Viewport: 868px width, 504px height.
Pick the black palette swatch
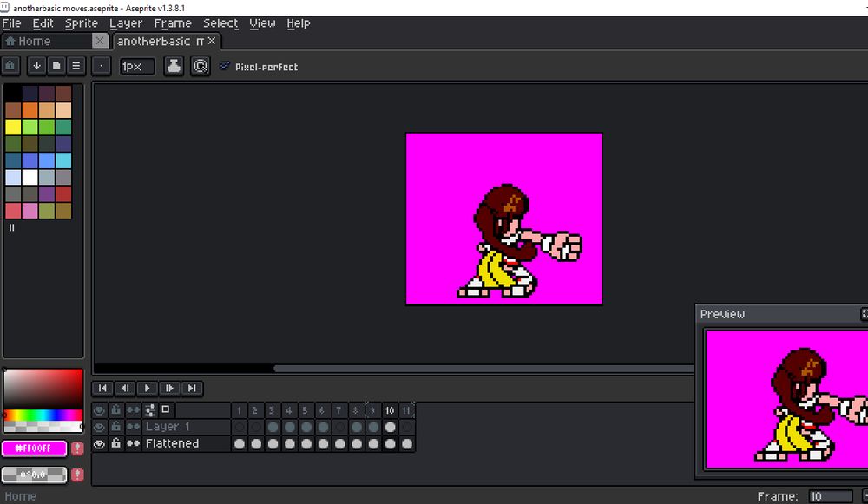13,94
